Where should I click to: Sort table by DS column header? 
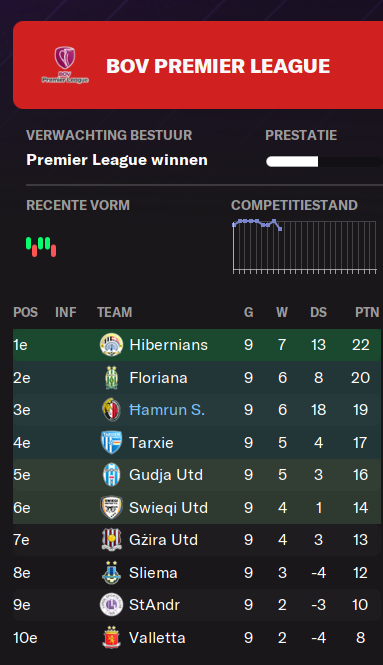319,312
